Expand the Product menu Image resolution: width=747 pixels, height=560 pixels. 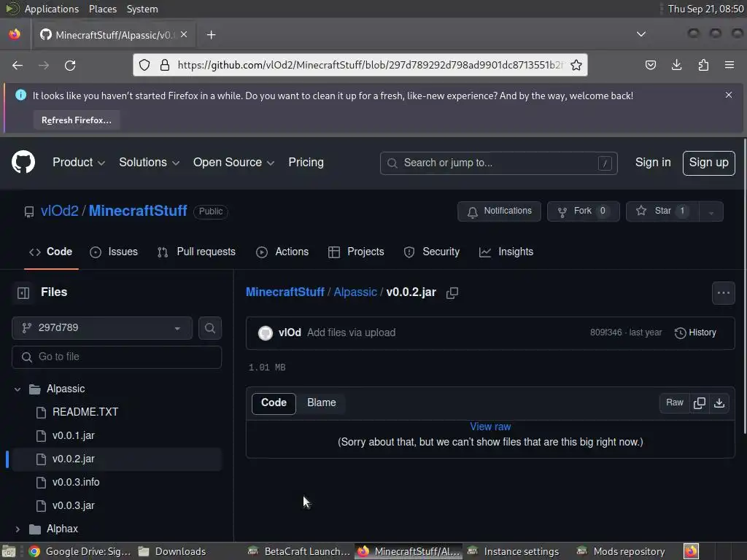pos(79,163)
